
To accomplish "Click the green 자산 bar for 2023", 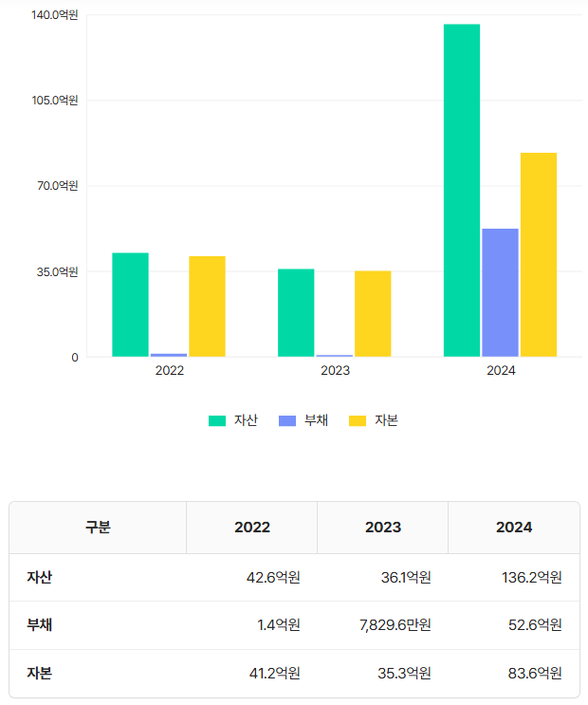I will click(296, 313).
